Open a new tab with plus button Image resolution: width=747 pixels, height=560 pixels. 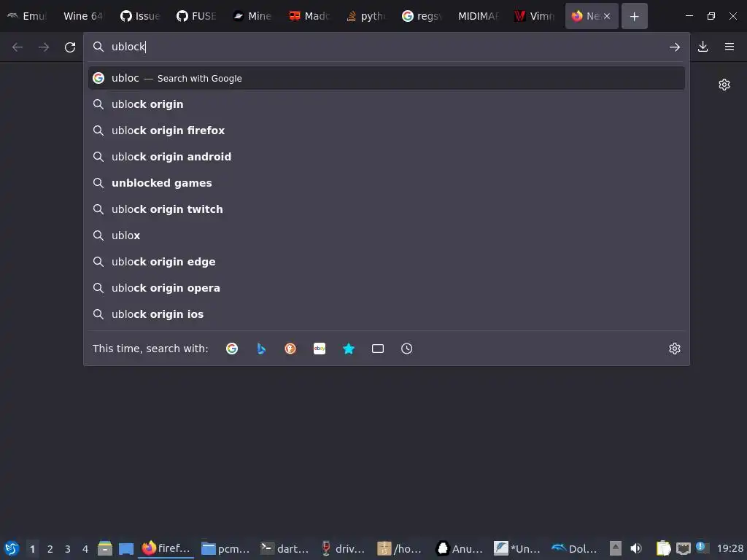click(634, 16)
